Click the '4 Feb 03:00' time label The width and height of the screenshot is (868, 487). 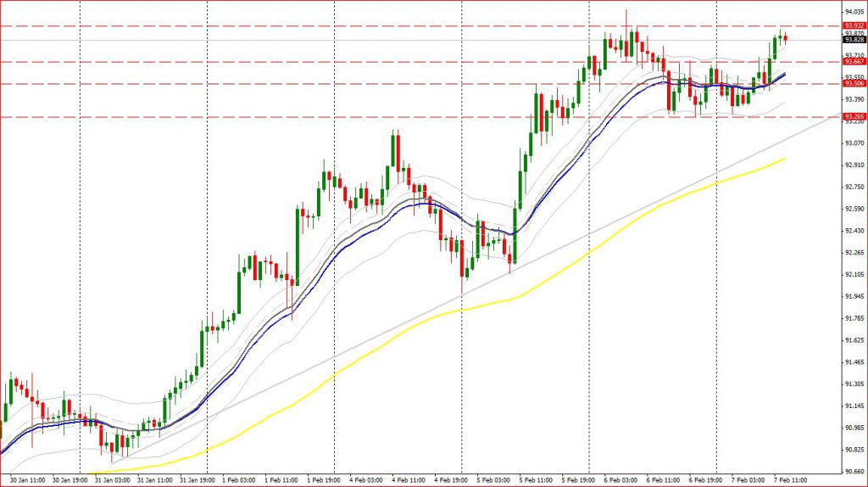364,479
